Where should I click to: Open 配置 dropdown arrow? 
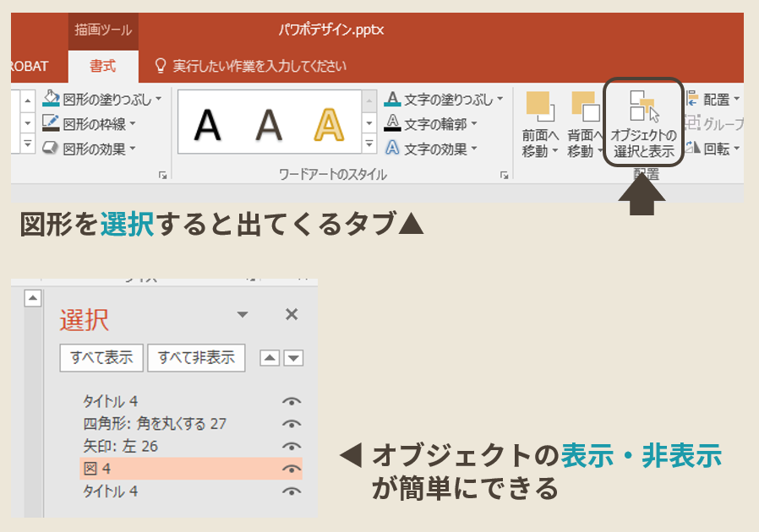click(x=737, y=99)
